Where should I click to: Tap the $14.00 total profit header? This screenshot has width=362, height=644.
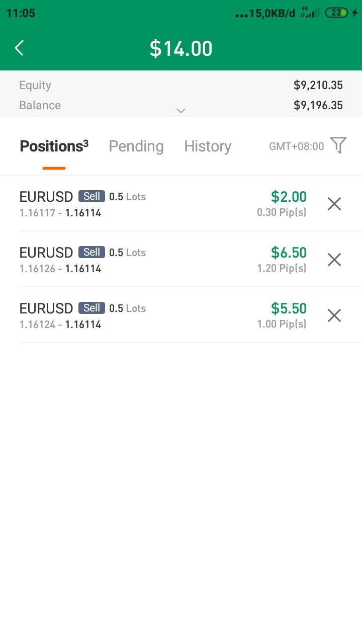click(181, 49)
